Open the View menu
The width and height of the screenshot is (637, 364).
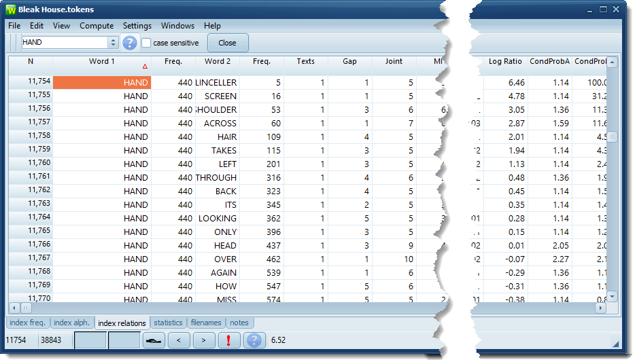point(61,26)
